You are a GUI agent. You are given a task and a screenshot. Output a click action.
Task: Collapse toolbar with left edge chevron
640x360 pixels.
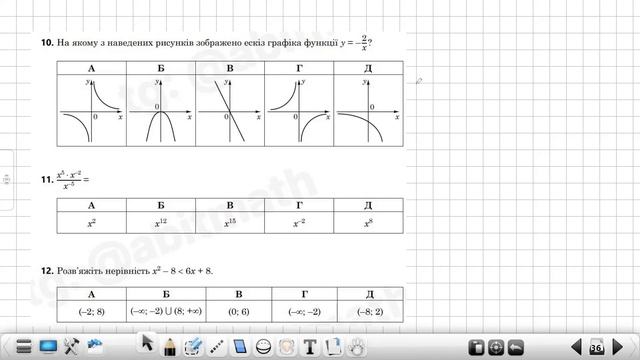[6, 347]
